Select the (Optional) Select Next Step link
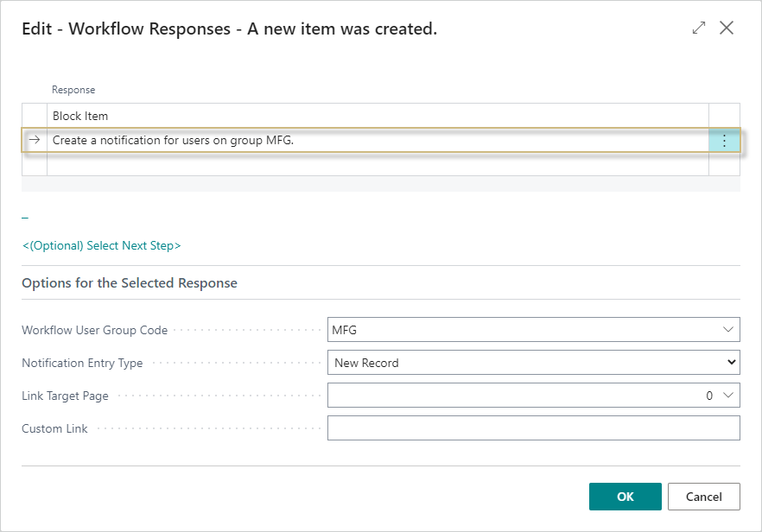Screen dimensions: 762x532 tap(102, 245)
